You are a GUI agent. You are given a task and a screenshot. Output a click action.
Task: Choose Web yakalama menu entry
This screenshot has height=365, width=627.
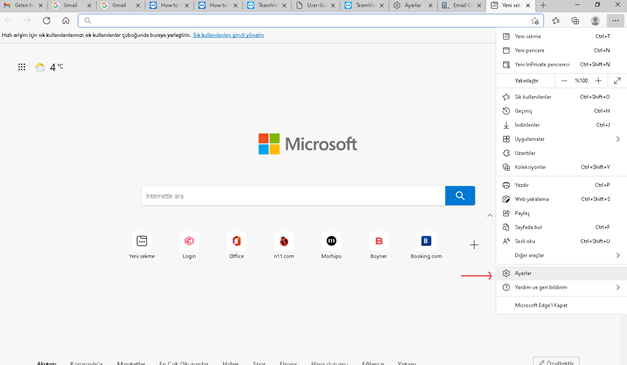tap(561, 199)
